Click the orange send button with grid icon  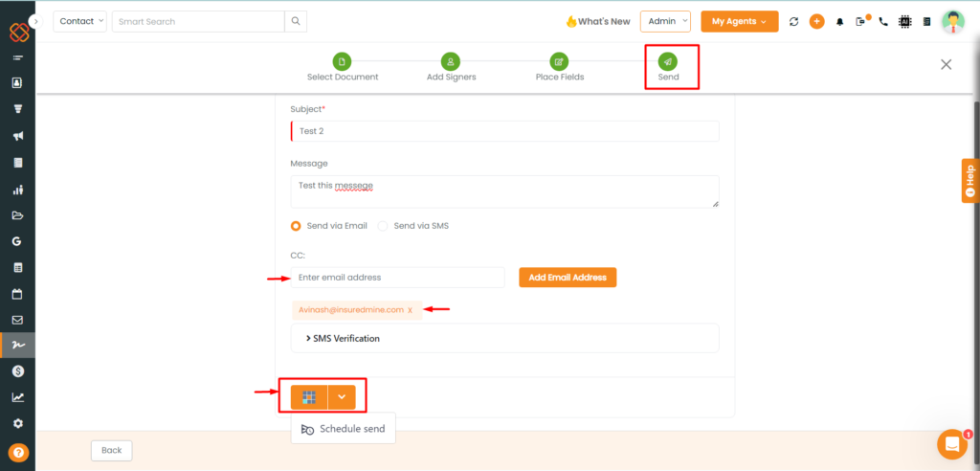[309, 397]
